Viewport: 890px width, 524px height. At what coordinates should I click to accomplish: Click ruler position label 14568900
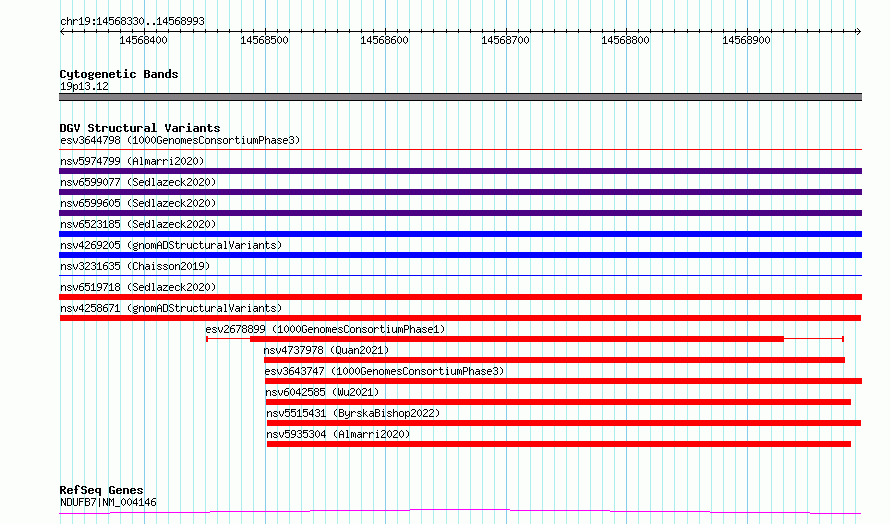(x=746, y=40)
